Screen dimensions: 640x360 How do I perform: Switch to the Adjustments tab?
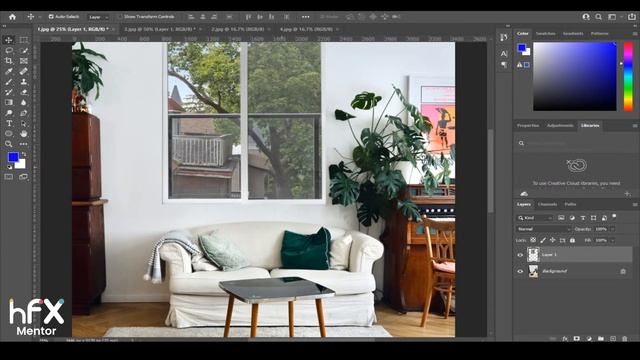[560, 125]
